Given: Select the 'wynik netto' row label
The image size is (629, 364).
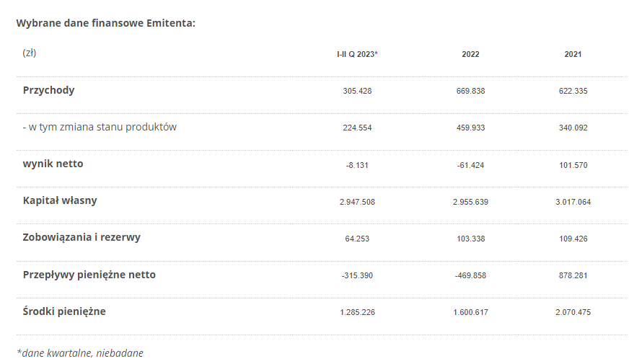Looking at the screenshot, I should tap(53, 164).
